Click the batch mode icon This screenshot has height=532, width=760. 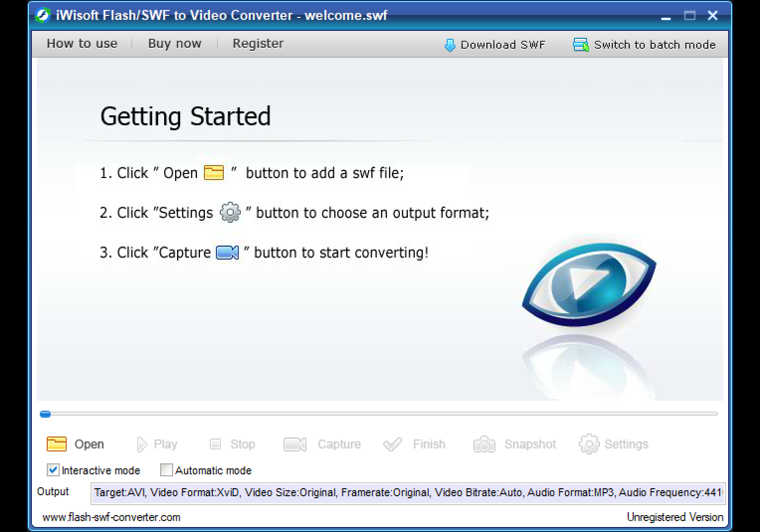[x=580, y=45]
